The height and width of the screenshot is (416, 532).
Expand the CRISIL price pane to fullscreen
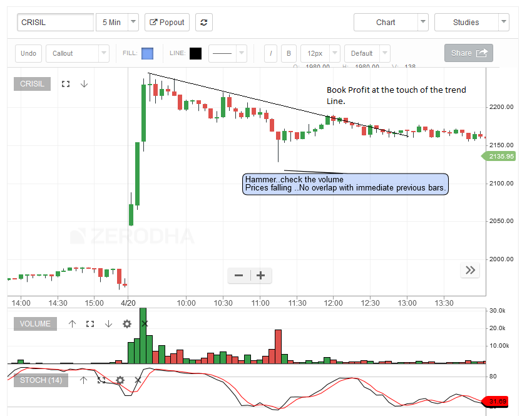[66, 83]
